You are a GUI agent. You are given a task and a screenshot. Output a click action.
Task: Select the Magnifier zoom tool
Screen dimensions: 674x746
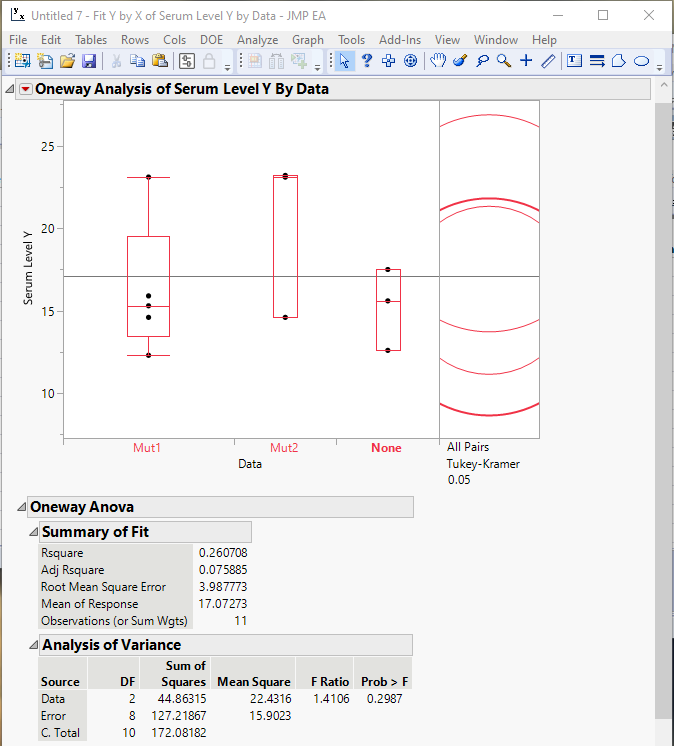(504, 61)
